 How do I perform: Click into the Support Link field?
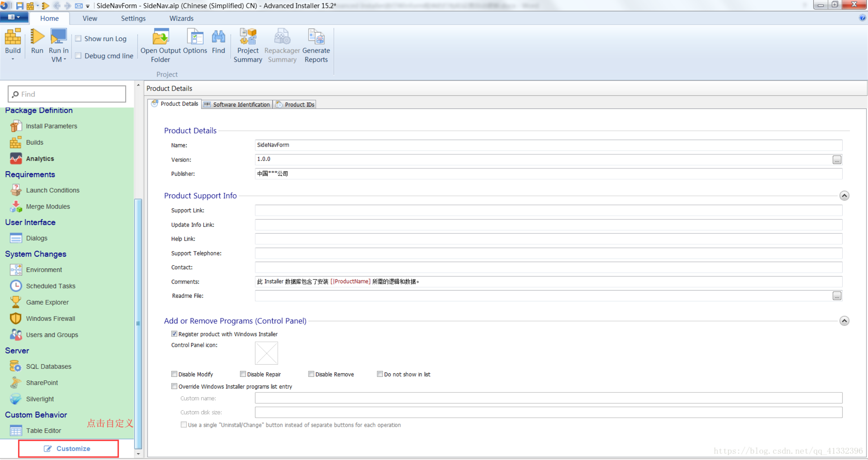coord(548,210)
